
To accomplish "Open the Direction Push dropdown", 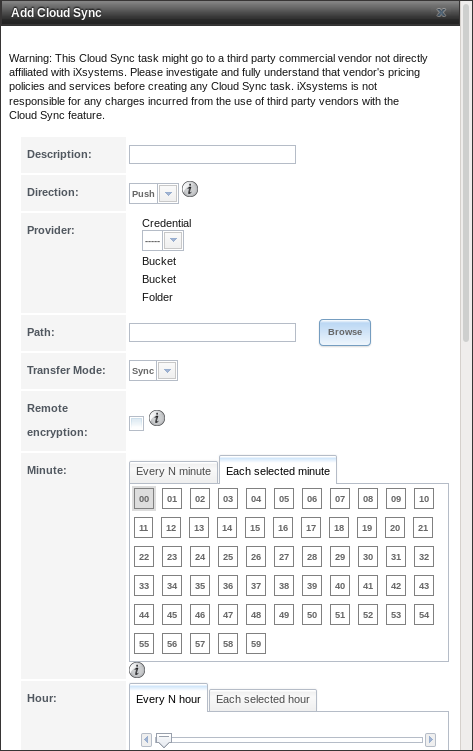I will pyautogui.click(x=154, y=193).
